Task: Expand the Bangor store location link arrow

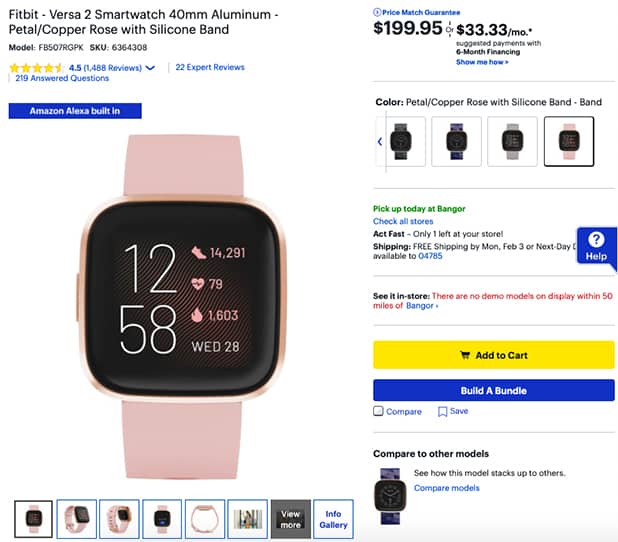Action: click(436, 306)
